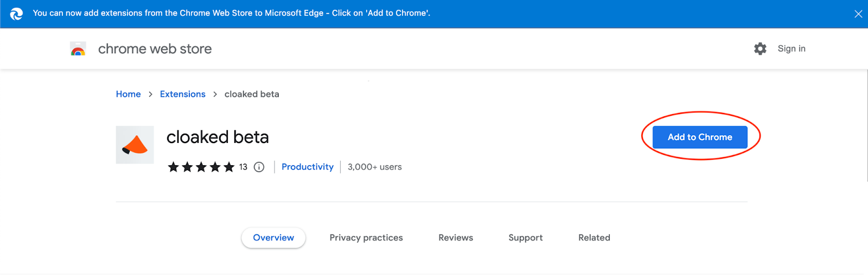Open the settings gear menu
The width and height of the screenshot is (868, 275).
(760, 48)
